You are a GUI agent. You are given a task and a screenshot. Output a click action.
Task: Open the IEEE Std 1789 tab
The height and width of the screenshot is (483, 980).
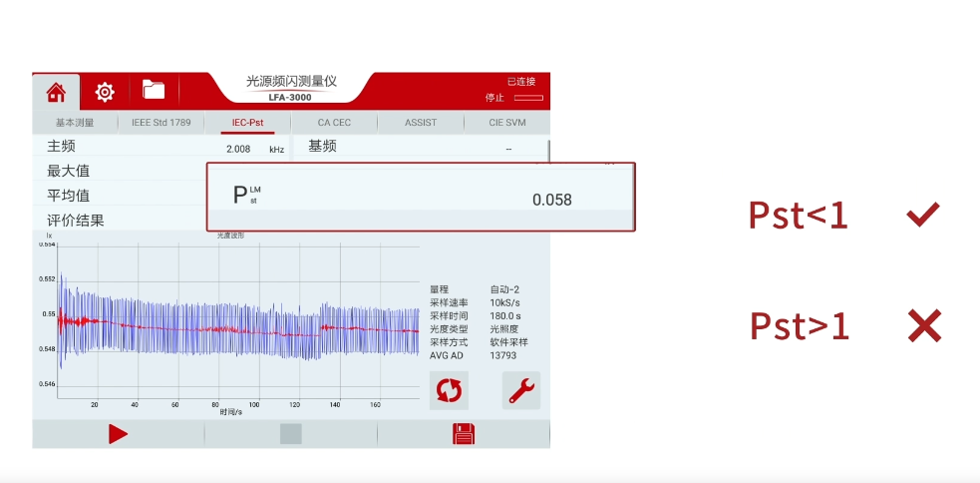pyautogui.click(x=161, y=123)
